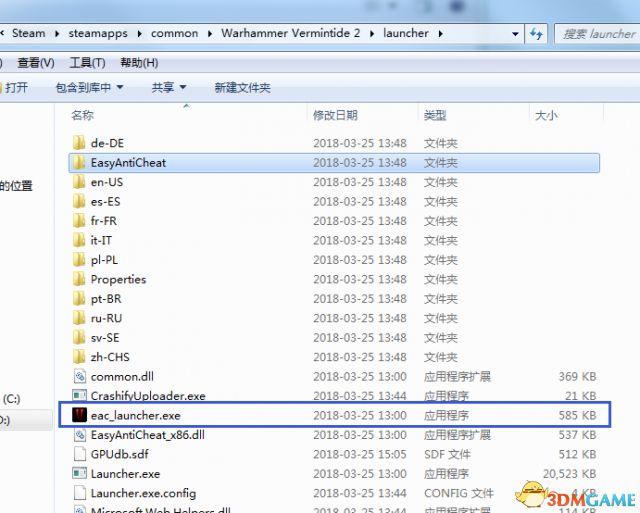Screen dimensions: 640x513
Task: Expand the launcher breadcrumb arrow
Action: click(441, 33)
